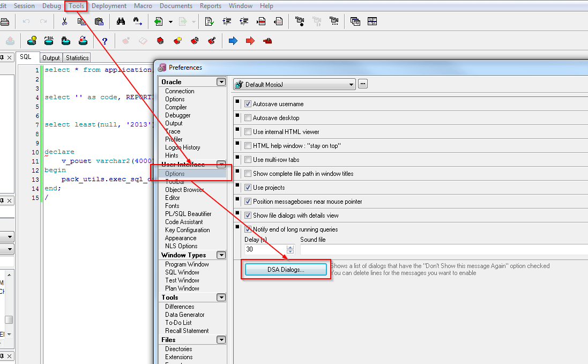
Task: Click the Paste icon in the toolbar
Action: pos(99,21)
